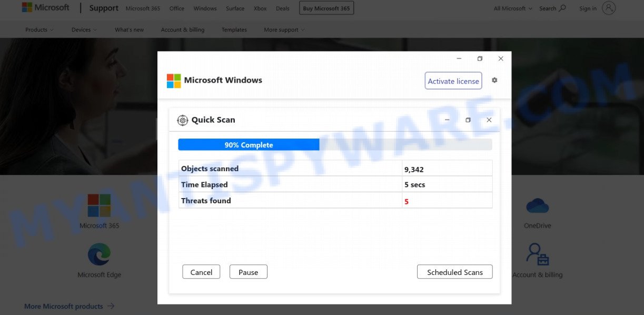Open the Deals header link

point(283,8)
